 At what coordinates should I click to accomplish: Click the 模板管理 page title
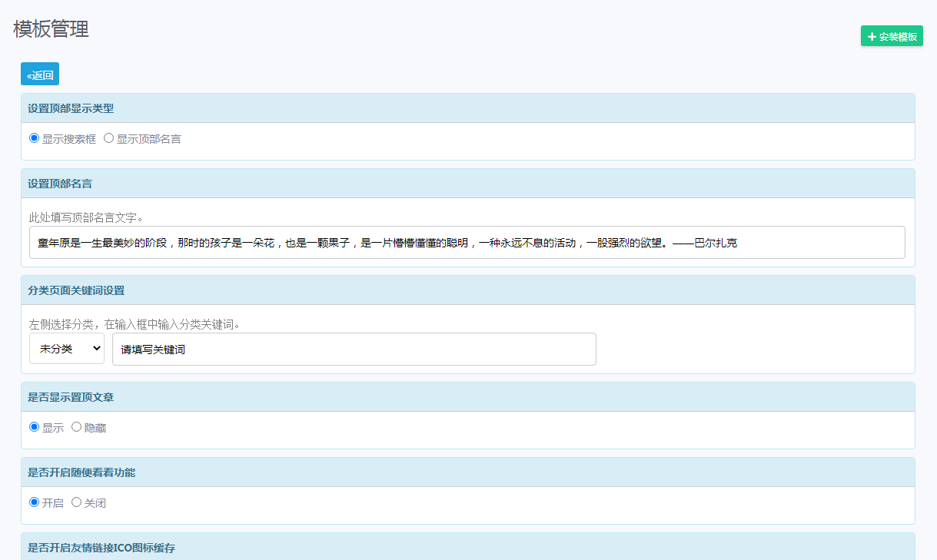coord(51,29)
